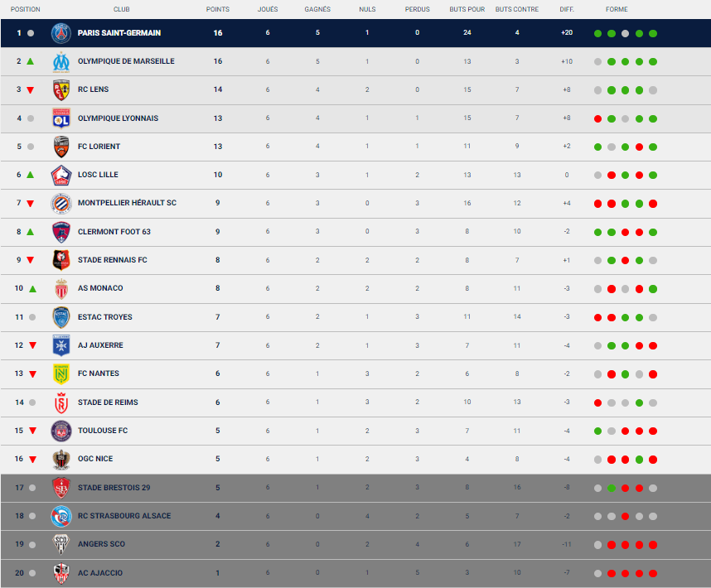Open RC Strasbourg Alsace club page
711x588 pixels.
tap(124, 516)
